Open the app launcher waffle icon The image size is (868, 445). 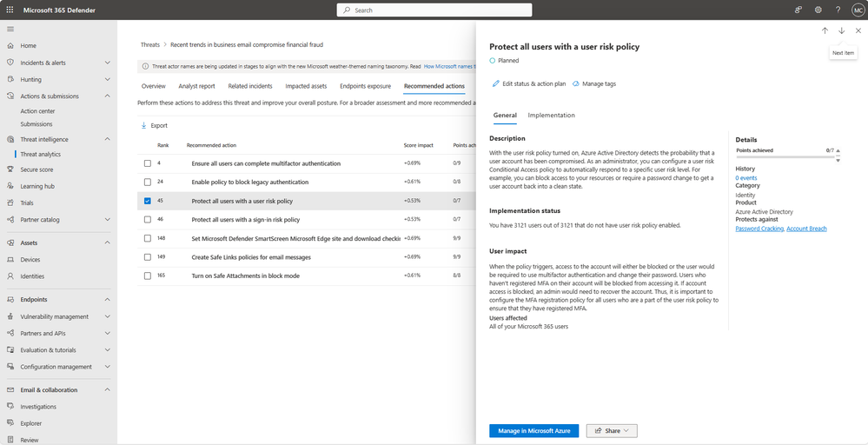(x=10, y=10)
